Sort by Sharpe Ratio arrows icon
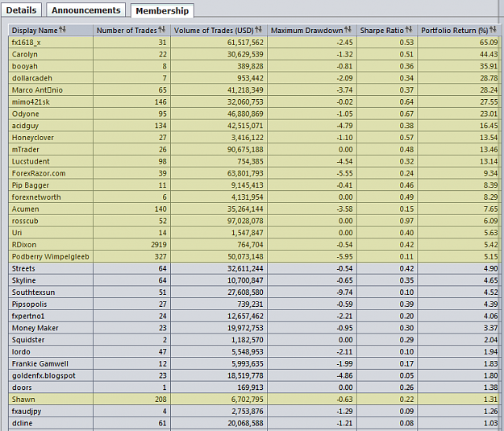The width and height of the screenshot is (504, 431). tap(409, 30)
